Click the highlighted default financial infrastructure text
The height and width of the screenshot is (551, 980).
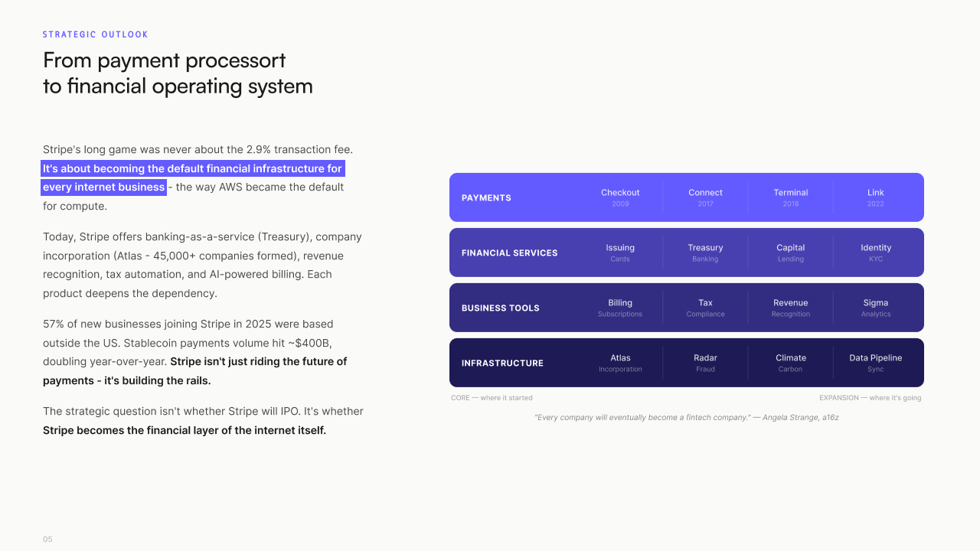pos(192,178)
